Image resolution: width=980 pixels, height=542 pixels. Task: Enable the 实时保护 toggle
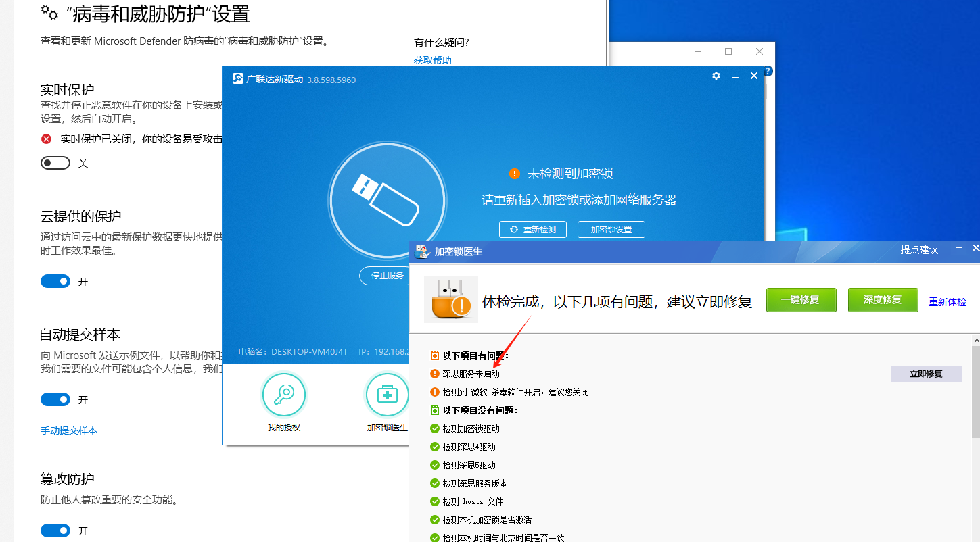tap(55, 162)
